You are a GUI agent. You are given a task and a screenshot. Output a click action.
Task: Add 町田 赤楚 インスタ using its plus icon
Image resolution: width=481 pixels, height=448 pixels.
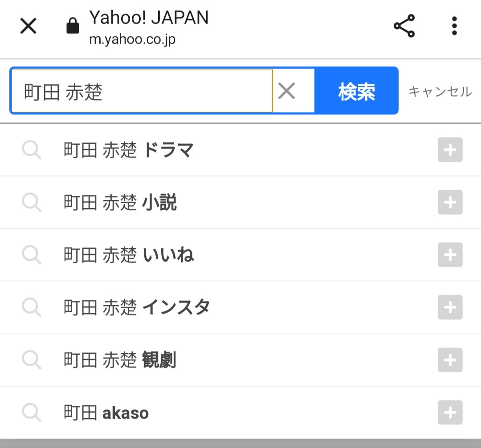tap(450, 307)
